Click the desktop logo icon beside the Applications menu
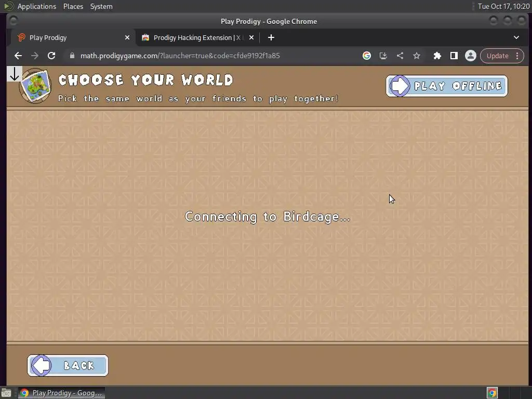The width and height of the screenshot is (532, 399). [x=8, y=6]
